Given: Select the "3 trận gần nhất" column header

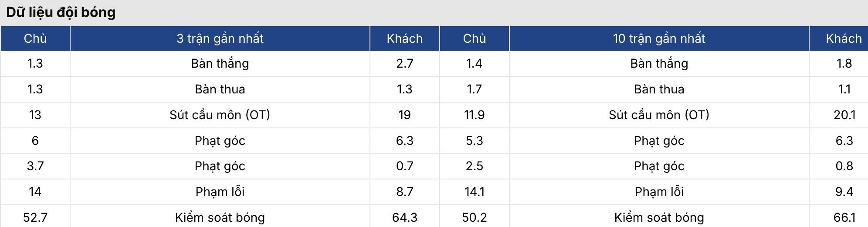Looking at the screenshot, I should pyautogui.click(x=220, y=38).
